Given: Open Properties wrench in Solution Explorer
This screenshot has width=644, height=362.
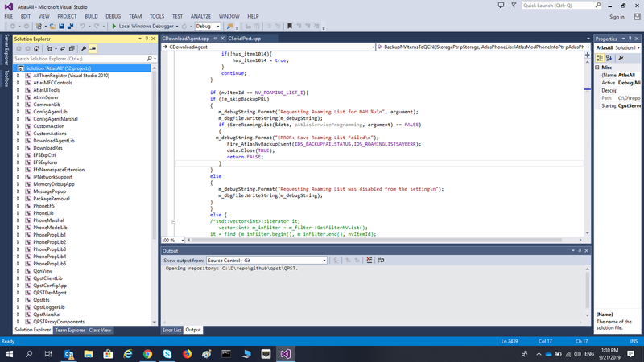Looking at the screenshot, I should 84,49.
